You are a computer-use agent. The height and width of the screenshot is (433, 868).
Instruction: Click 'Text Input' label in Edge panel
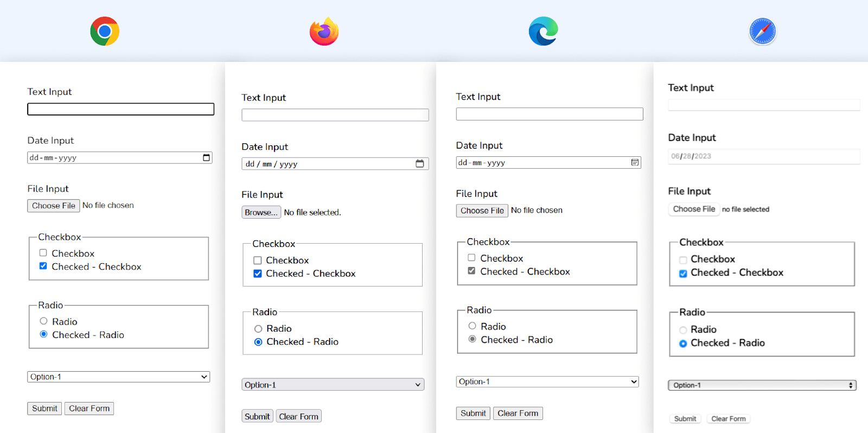coord(478,97)
